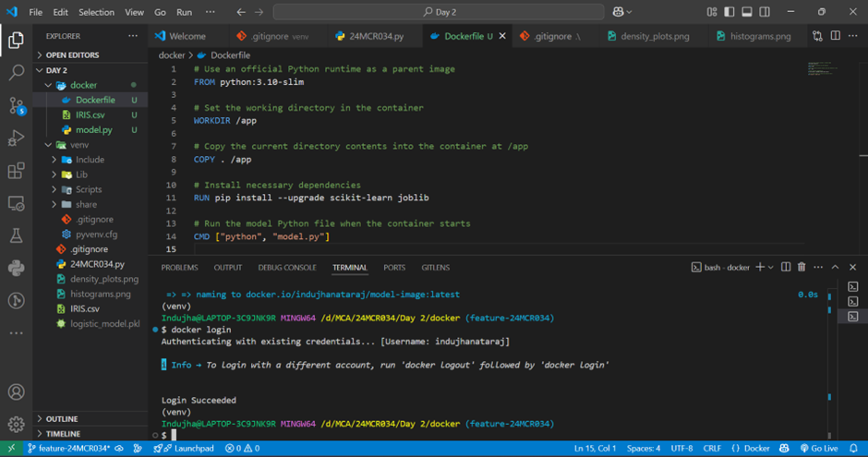Customize layout icon in title bar
Image resolution: width=868 pixels, height=457 pixels.
(x=712, y=12)
